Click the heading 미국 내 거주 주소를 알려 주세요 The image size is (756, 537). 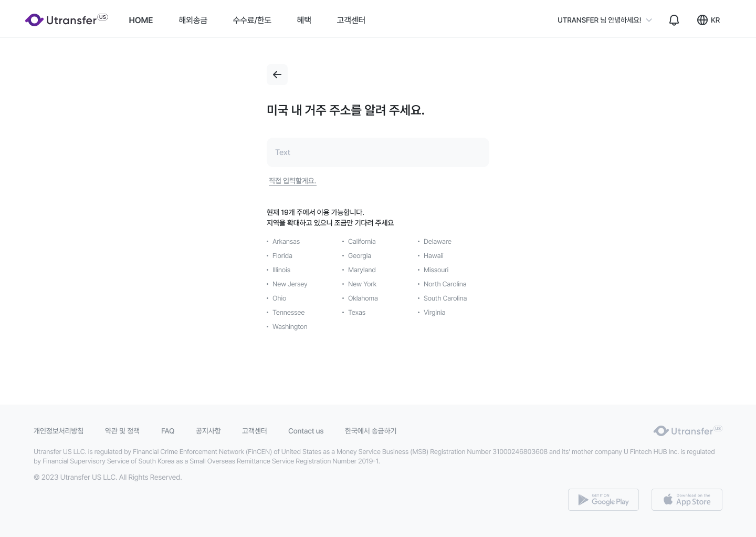345,110
